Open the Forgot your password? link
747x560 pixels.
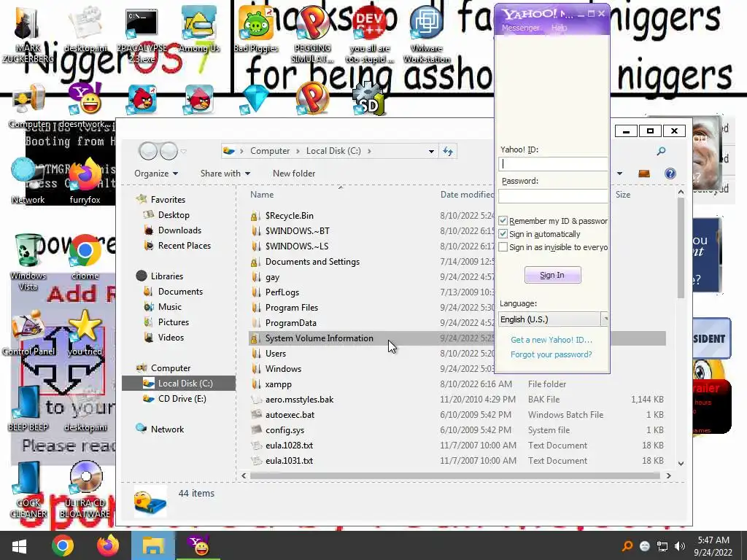(551, 354)
